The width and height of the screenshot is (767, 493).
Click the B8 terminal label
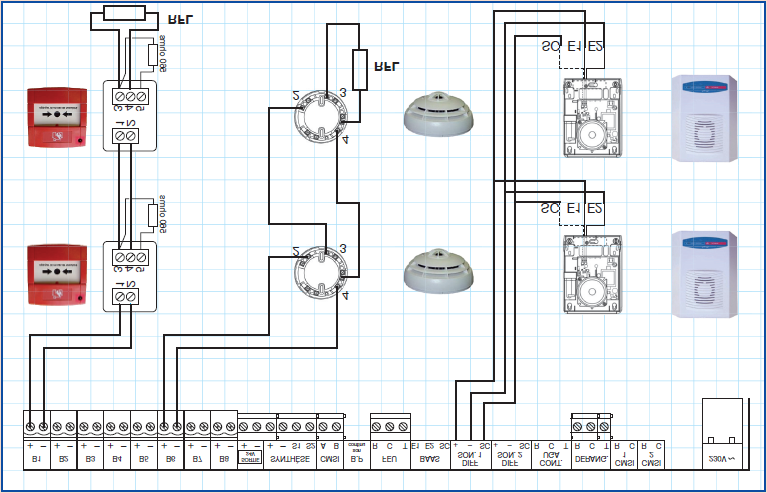pyautogui.click(x=224, y=459)
